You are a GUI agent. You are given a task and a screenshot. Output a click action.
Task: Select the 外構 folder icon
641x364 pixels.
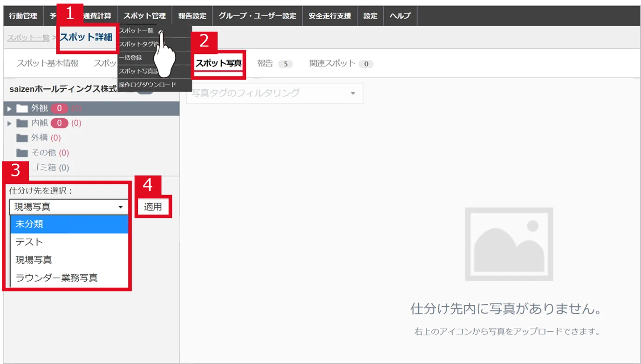point(22,138)
